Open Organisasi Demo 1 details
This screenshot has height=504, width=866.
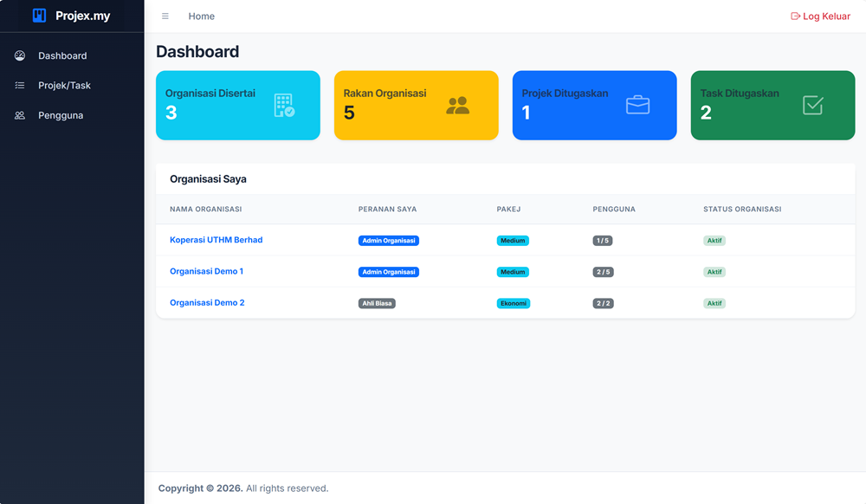tap(207, 271)
